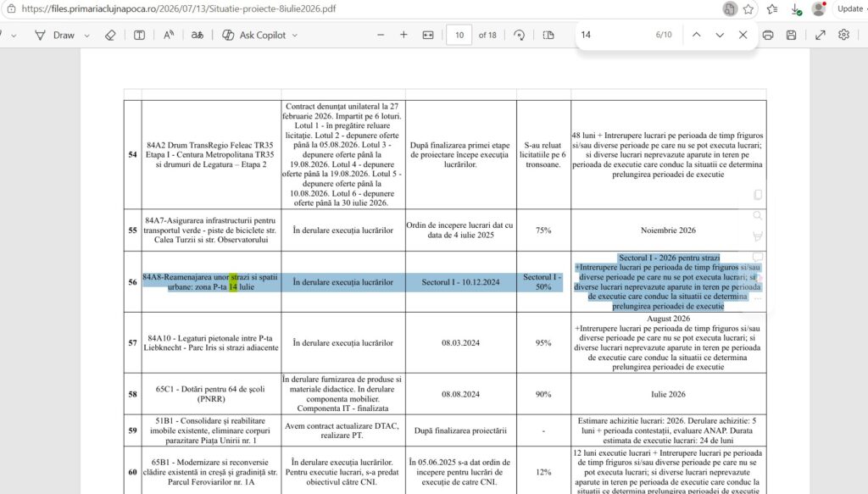Open the Downloads icon with green check
The height and width of the screenshot is (494, 868).
796,8
